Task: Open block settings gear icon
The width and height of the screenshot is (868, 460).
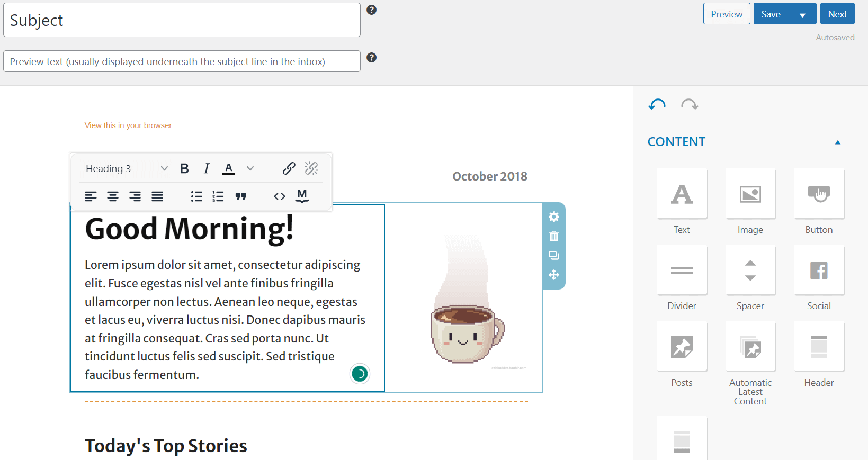Action: coord(554,217)
